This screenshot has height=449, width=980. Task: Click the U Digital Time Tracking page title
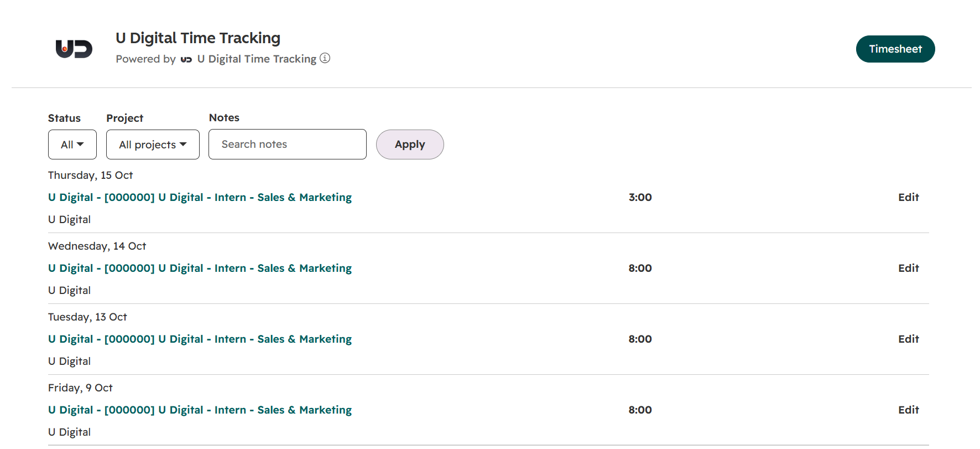pos(198,38)
